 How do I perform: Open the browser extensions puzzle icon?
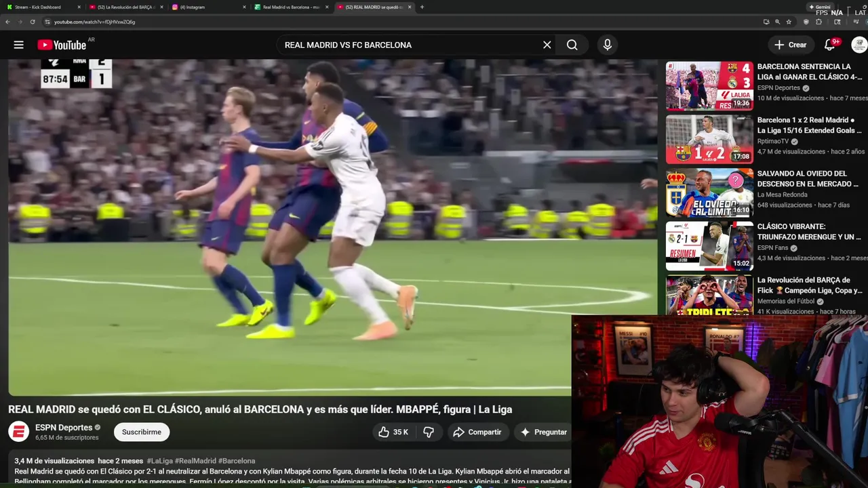click(x=818, y=22)
